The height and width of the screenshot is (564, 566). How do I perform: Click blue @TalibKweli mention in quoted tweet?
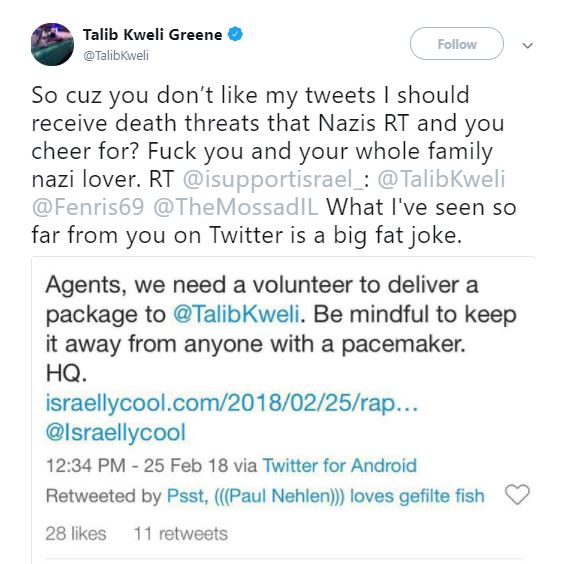point(236,314)
